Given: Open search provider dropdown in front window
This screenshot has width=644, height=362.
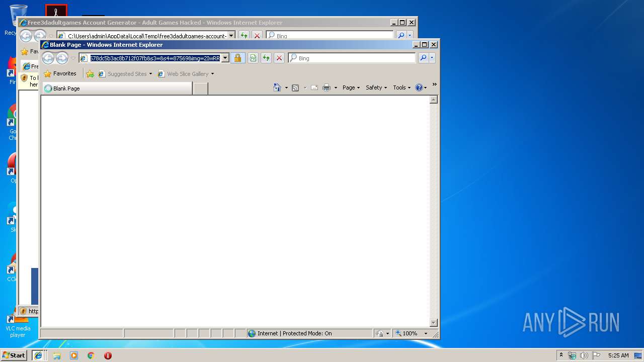Looking at the screenshot, I should [432, 58].
